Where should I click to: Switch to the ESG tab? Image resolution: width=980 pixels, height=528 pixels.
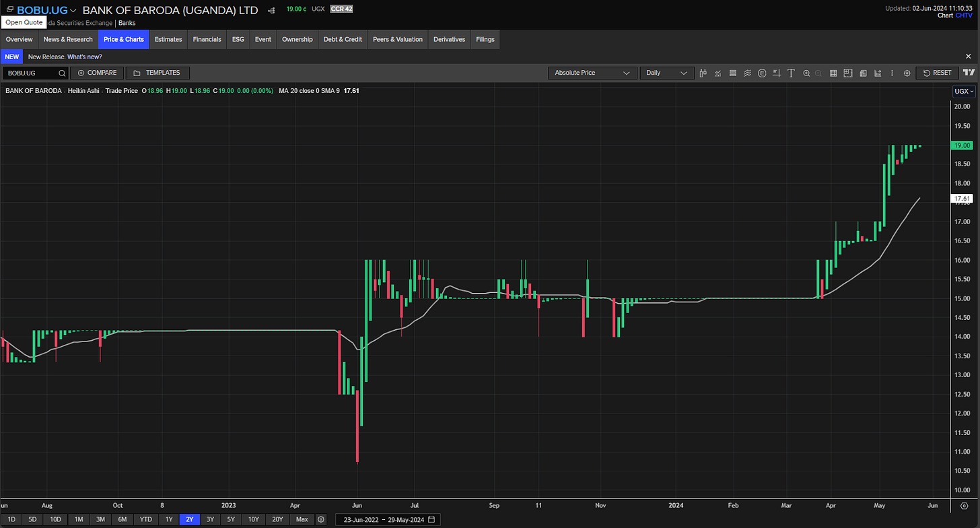(x=238, y=39)
